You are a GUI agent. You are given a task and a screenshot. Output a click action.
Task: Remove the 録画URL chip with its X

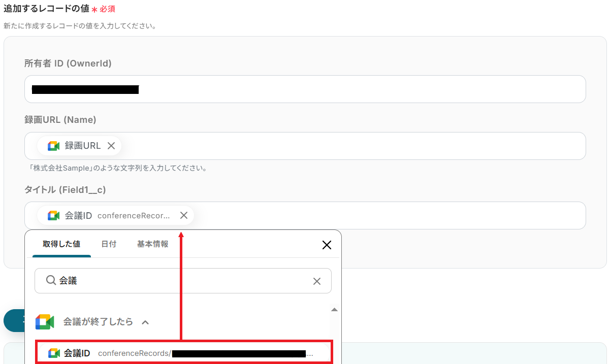[x=111, y=146]
